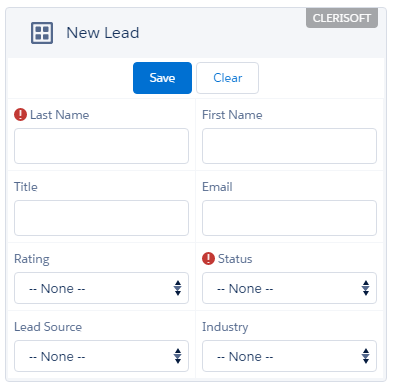The width and height of the screenshot is (398, 389).
Task: Open the Rating dropdown
Action: tap(101, 288)
